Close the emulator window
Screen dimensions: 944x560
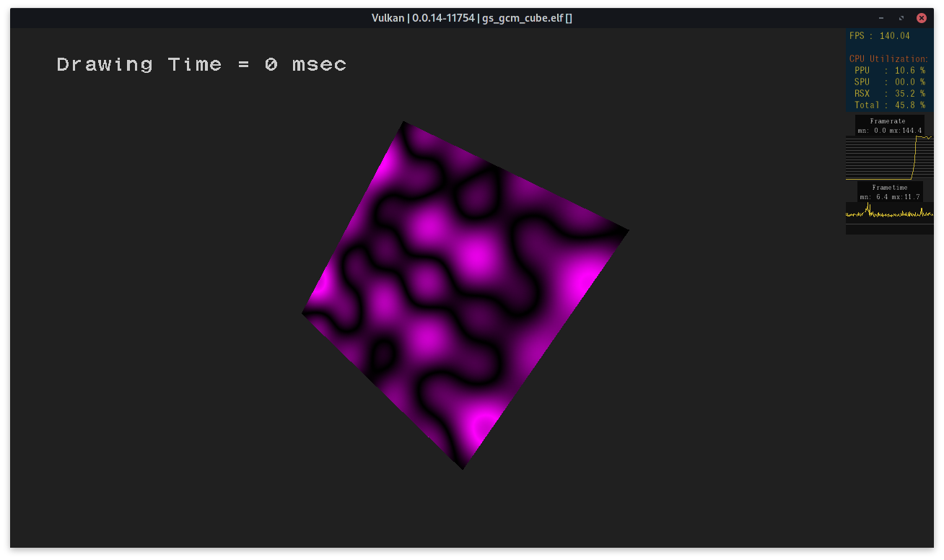click(921, 18)
